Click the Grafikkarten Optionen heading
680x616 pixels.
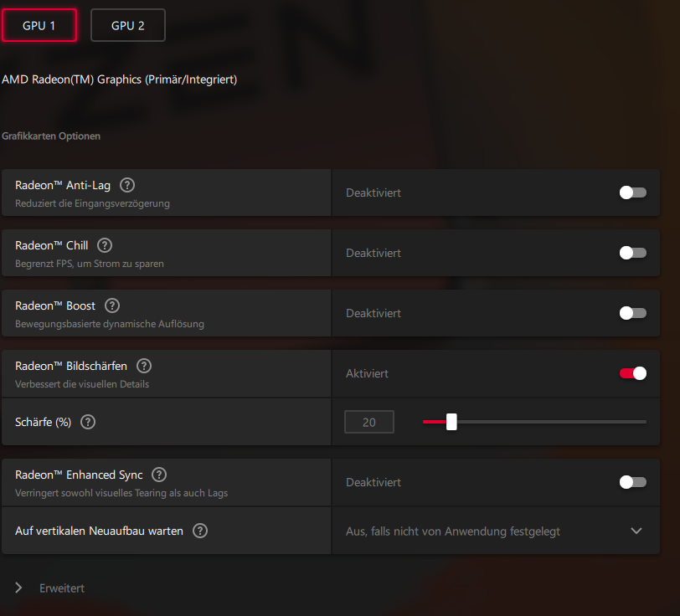51,136
